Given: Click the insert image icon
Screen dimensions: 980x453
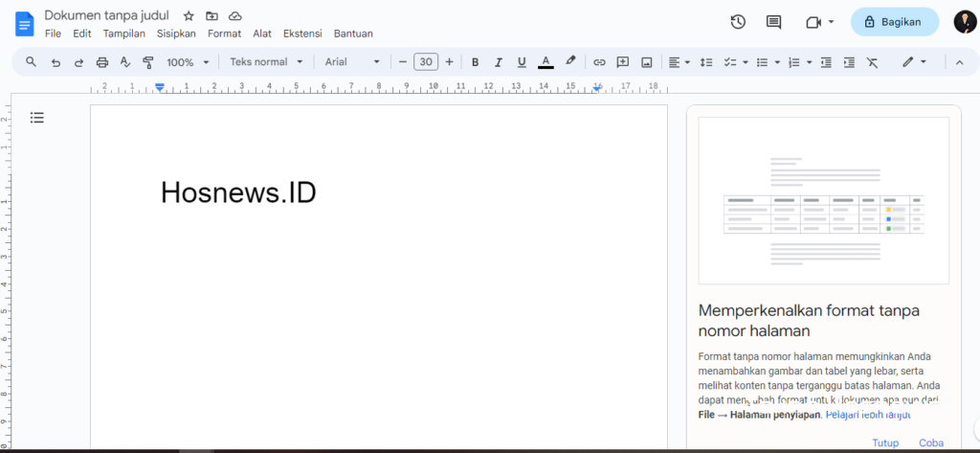Looking at the screenshot, I should (x=647, y=62).
